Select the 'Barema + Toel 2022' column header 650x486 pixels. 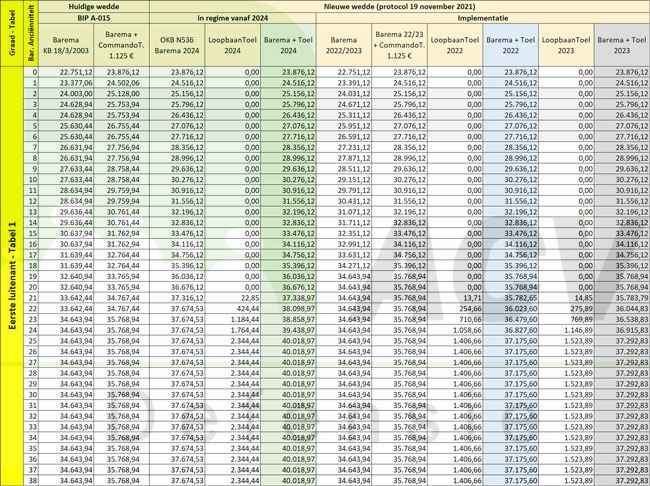[510, 45]
